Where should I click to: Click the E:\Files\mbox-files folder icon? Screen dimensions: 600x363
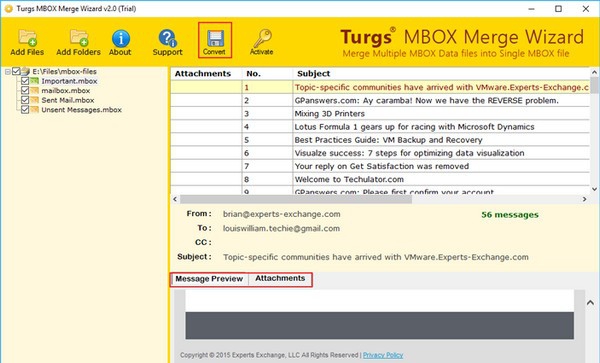[26, 71]
